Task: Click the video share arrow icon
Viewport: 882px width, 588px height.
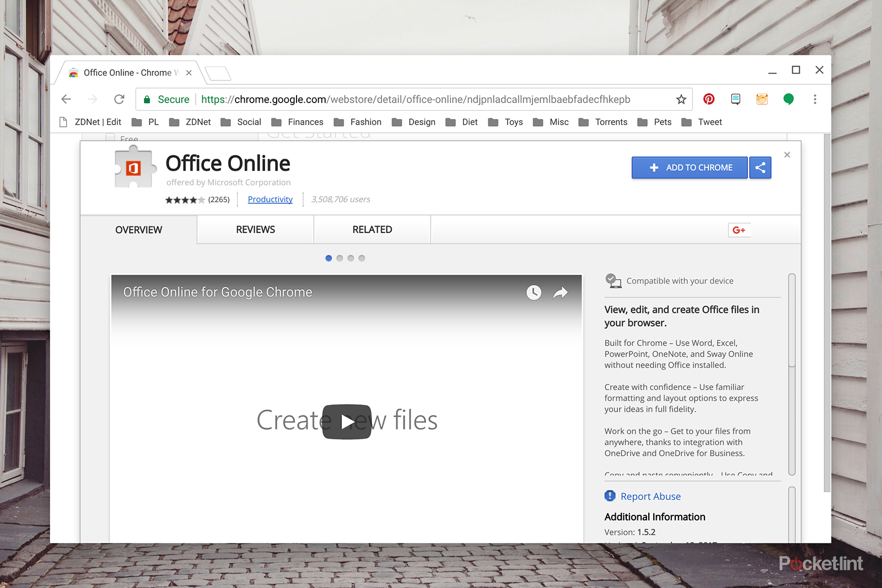Action: click(x=560, y=293)
